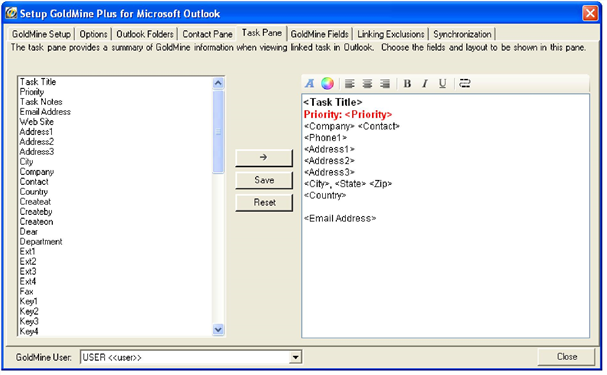The image size is (607, 375).
Task: Select Address3 in field list
Action: [37, 152]
